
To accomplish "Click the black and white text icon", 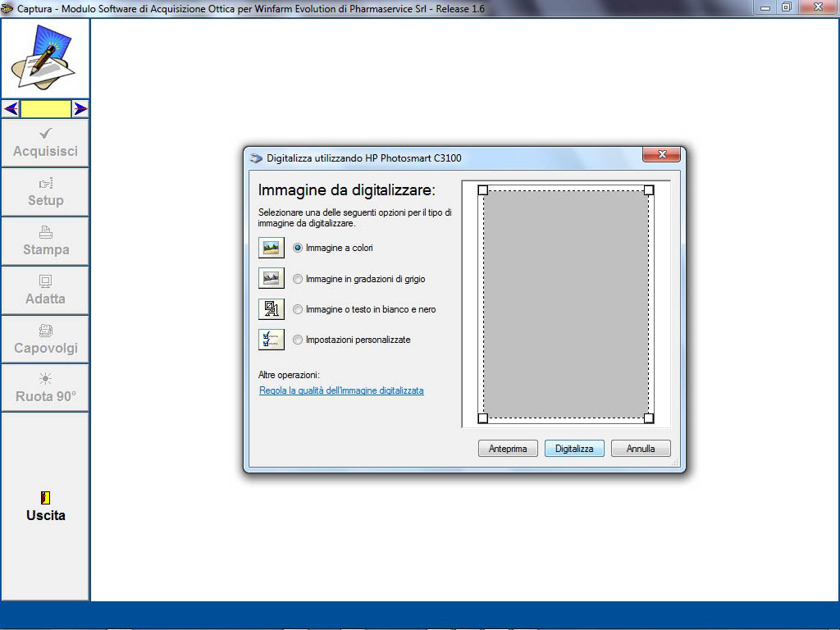I will [x=271, y=309].
